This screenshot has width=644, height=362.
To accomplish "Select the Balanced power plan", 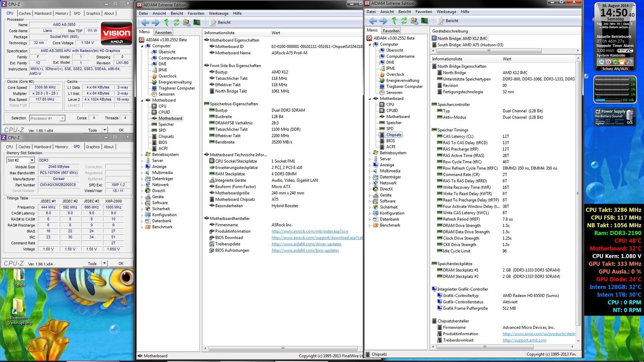I will click(610, 123).
